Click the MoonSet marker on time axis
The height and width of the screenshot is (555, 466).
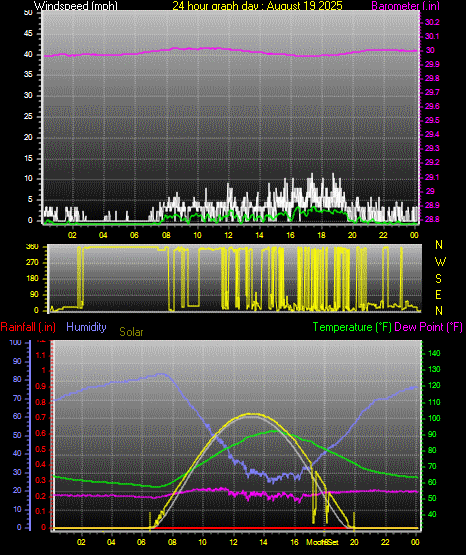tap(322, 542)
